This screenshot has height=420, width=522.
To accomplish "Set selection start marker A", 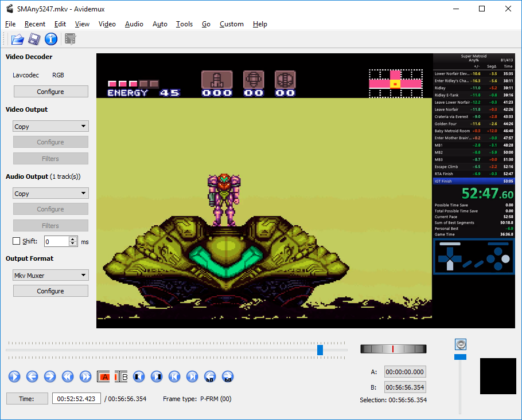I will click(103, 376).
